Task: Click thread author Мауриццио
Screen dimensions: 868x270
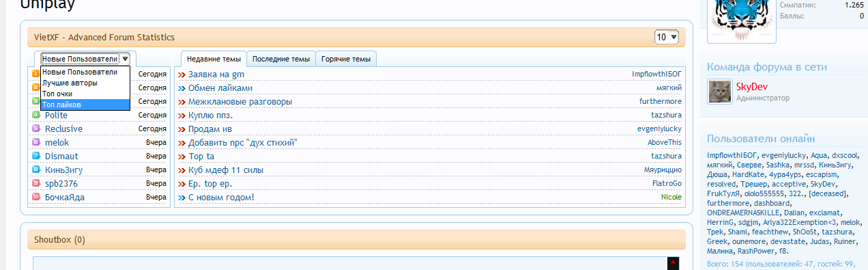Action: click(x=663, y=170)
